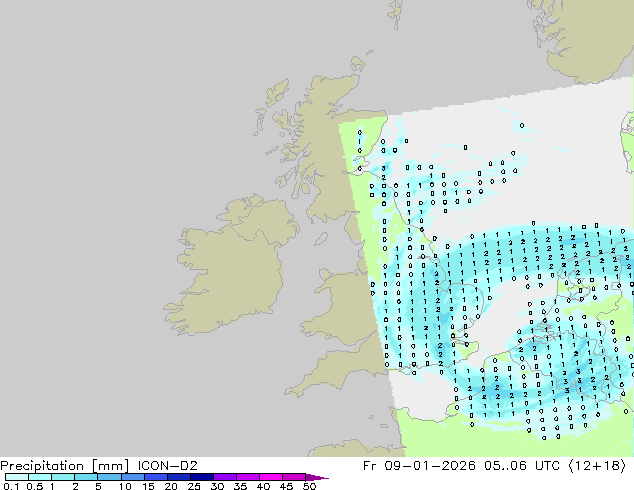Click the 2–5 mm legend color swatch
This screenshot has height=490, width=634.
tap(86, 477)
